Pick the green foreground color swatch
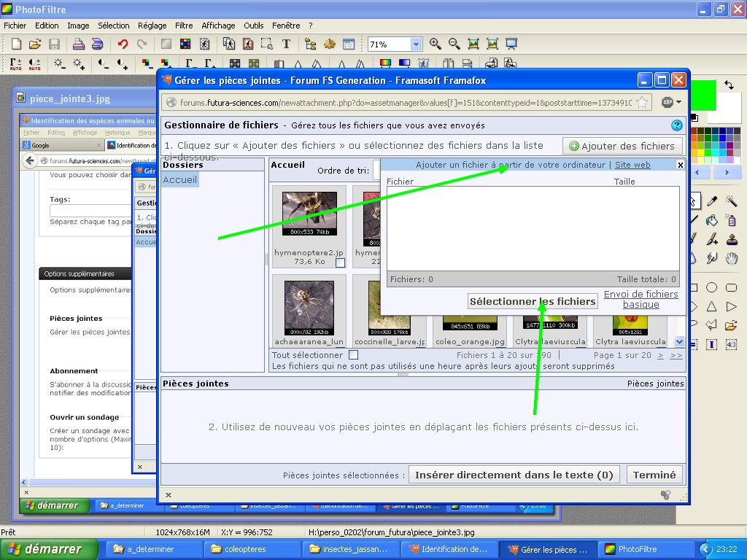Image resolution: width=747 pixels, height=560 pixels. (x=703, y=96)
